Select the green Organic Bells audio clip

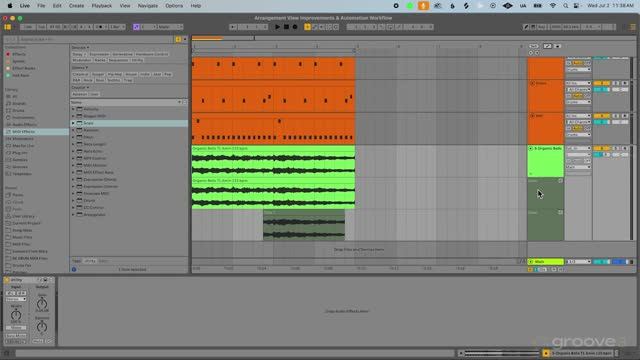tap(273, 161)
